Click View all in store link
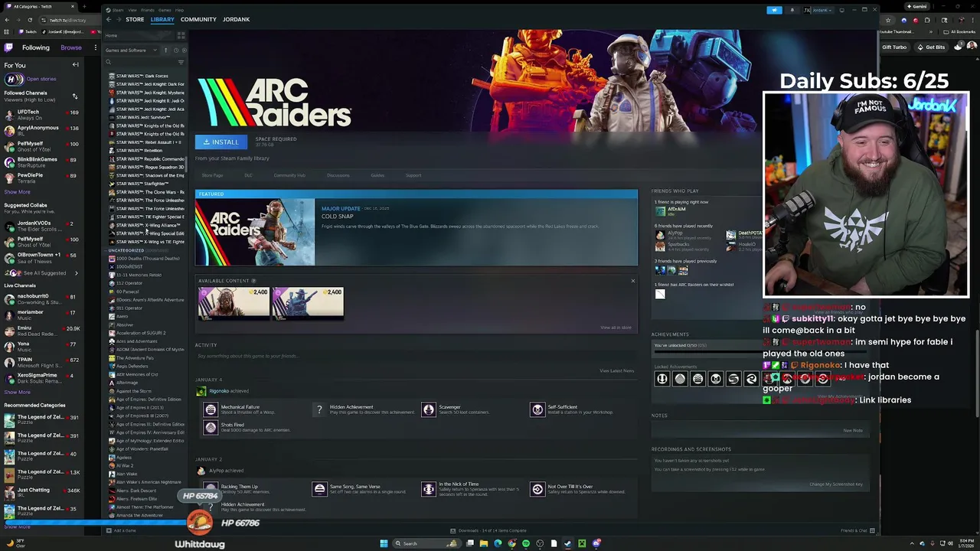The width and height of the screenshot is (980, 551). pyautogui.click(x=616, y=328)
